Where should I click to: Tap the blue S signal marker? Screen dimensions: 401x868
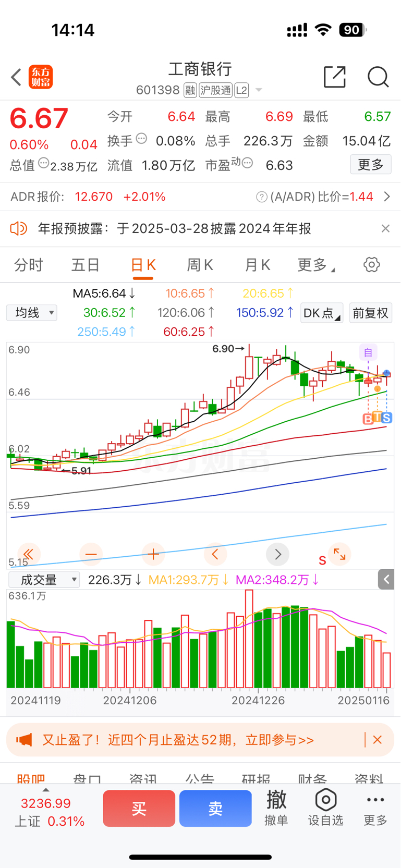[x=386, y=418]
